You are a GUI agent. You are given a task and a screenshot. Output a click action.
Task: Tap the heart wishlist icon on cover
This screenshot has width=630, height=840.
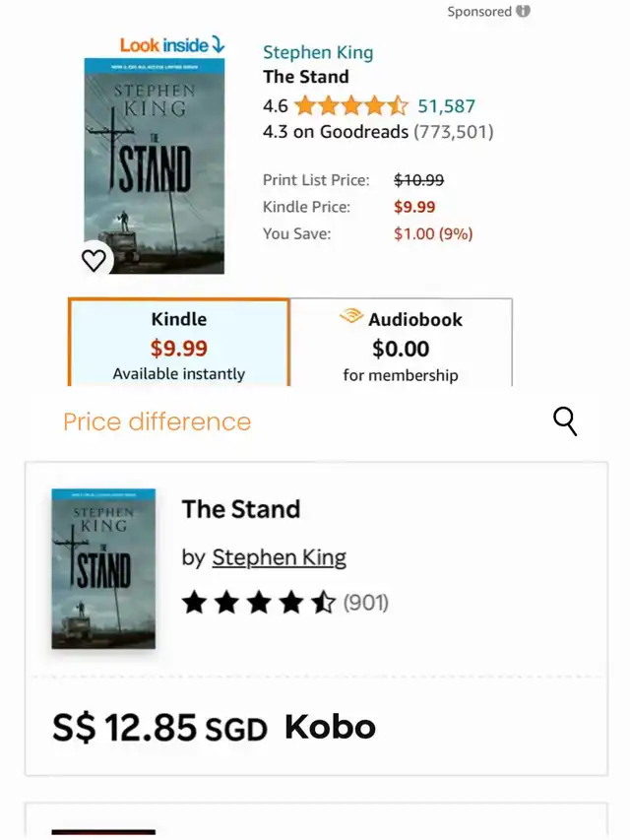coord(94,260)
